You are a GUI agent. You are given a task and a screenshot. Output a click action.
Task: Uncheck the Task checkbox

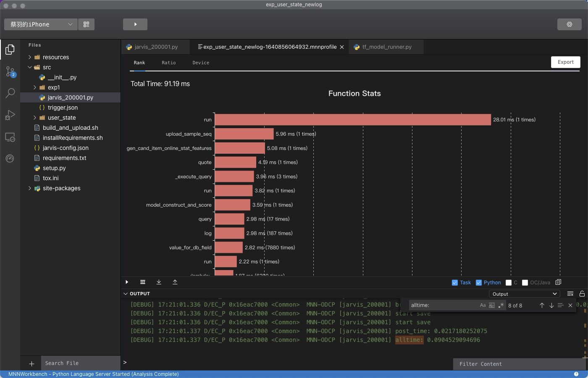click(454, 283)
